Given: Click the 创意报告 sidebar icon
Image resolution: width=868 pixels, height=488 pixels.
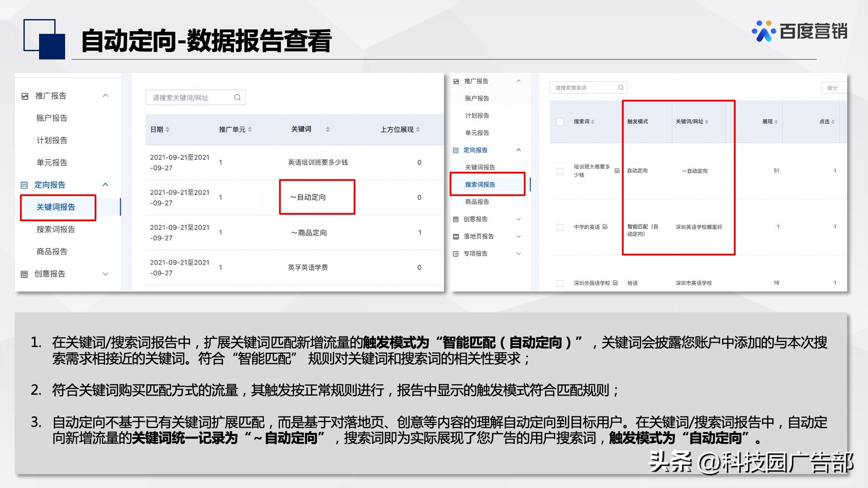Looking at the screenshot, I should [x=456, y=219].
